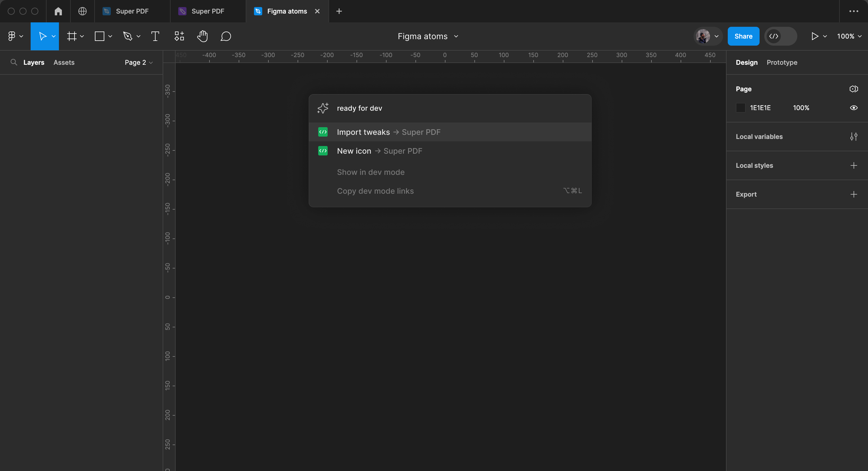This screenshot has height=471, width=868.
Task: Select the Figma atoms tab
Action: tap(287, 11)
